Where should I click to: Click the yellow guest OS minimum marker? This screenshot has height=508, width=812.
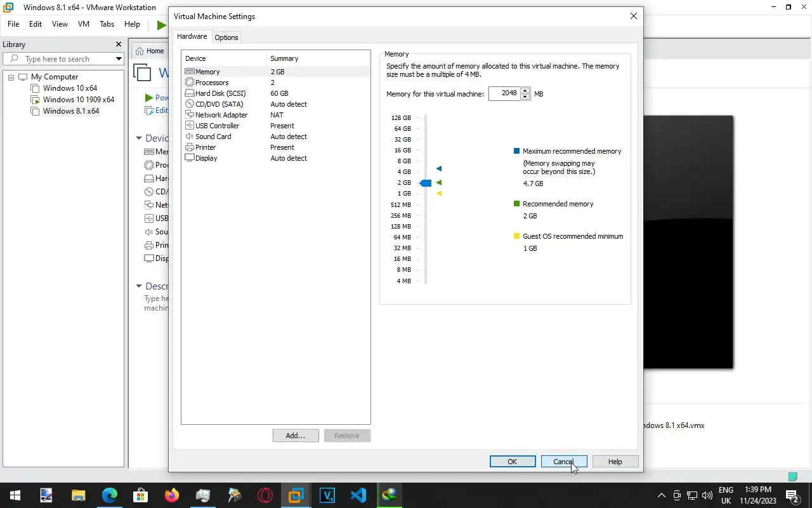pos(438,193)
